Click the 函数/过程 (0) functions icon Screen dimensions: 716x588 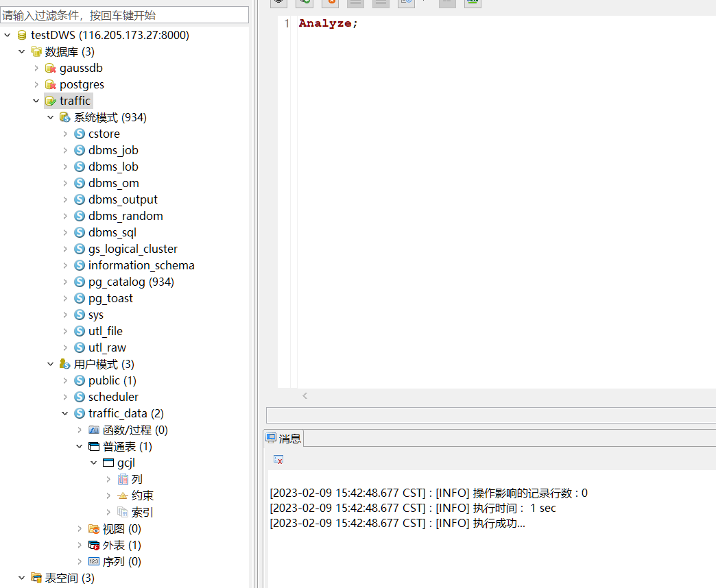(x=93, y=430)
